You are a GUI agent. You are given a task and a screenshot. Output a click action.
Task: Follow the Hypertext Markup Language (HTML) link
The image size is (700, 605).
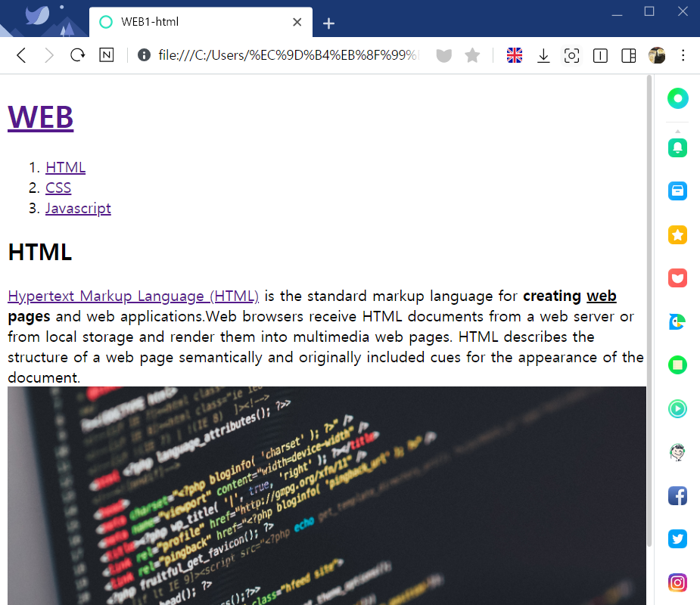pyautogui.click(x=133, y=296)
